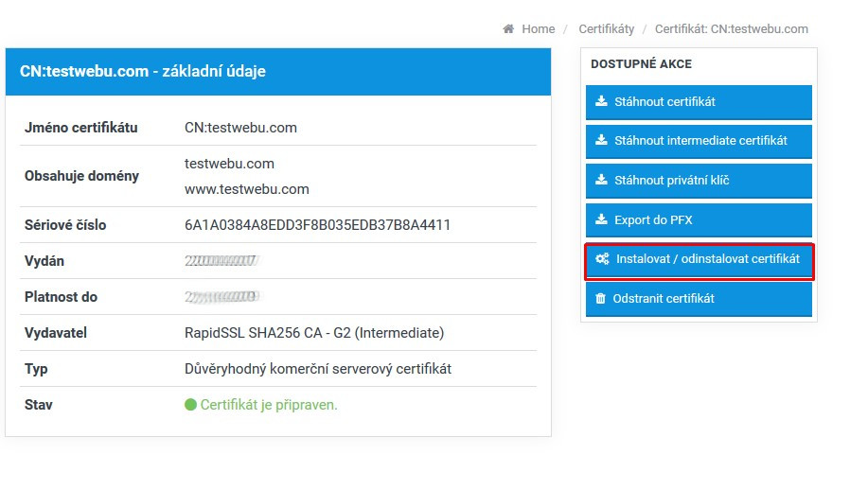Image resolution: width=868 pixels, height=490 pixels.
Task: Click the green status circle icon
Action: click(x=190, y=405)
